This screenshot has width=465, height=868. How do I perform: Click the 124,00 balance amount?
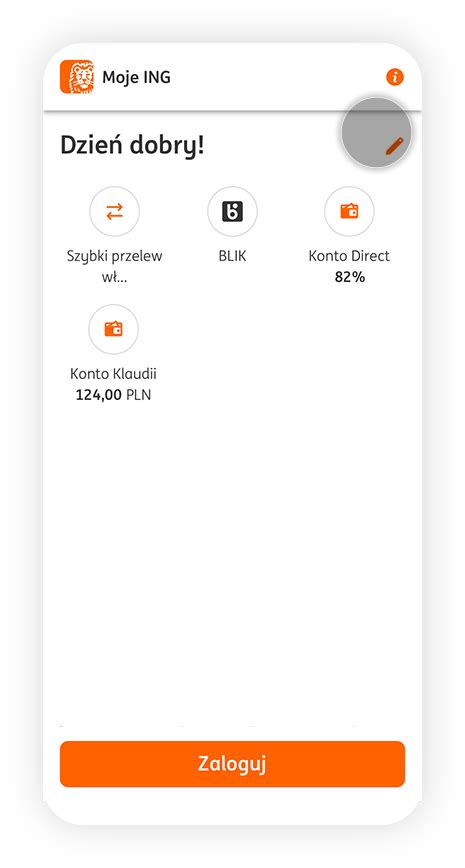(99, 395)
